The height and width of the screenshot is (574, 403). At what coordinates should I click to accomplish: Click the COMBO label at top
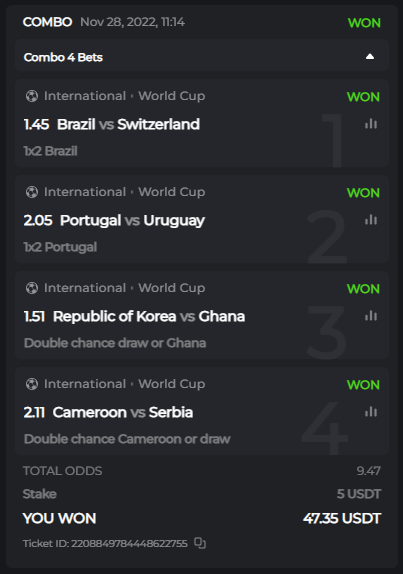click(47, 22)
